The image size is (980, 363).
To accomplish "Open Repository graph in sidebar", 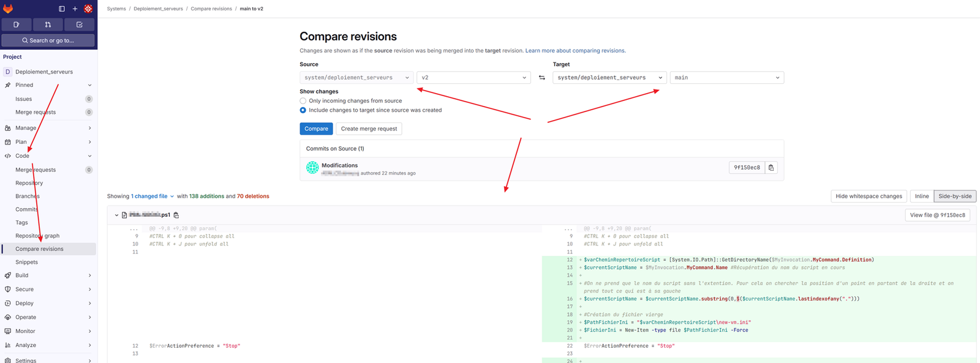I will coord(37,236).
